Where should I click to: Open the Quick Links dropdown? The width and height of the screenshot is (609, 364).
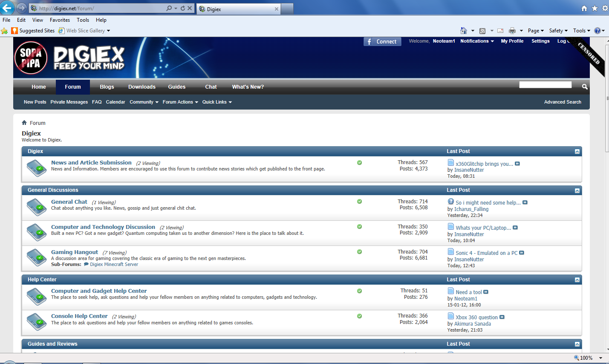217,102
